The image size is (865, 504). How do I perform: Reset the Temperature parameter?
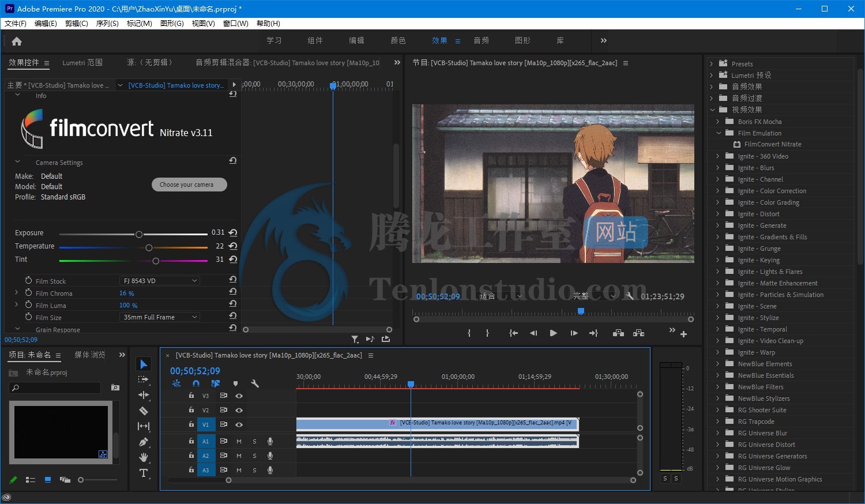tap(233, 246)
